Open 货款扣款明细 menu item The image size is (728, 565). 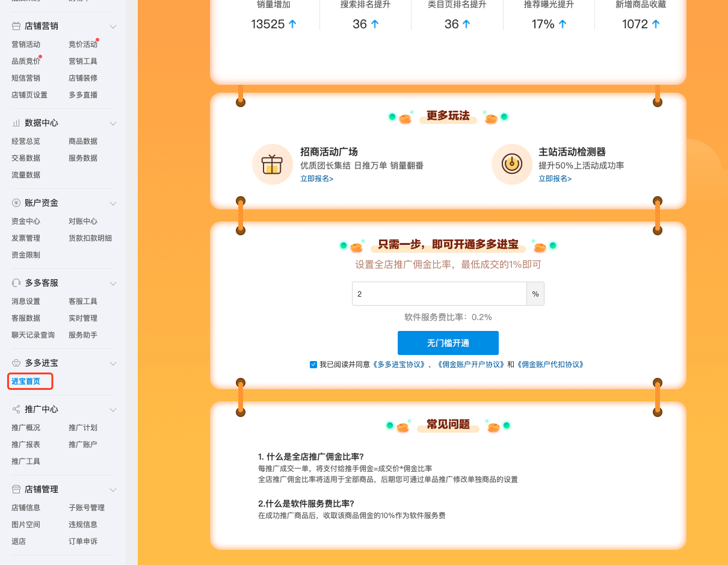(x=90, y=238)
